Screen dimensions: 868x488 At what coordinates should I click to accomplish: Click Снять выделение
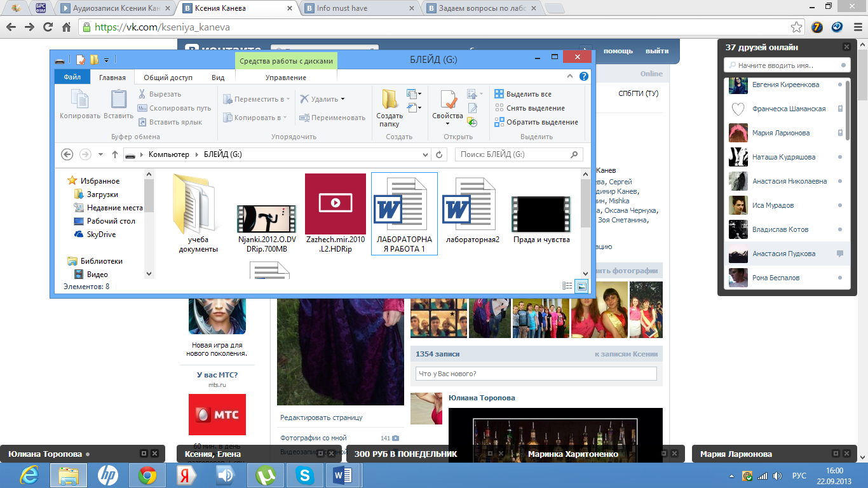pyautogui.click(x=529, y=108)
